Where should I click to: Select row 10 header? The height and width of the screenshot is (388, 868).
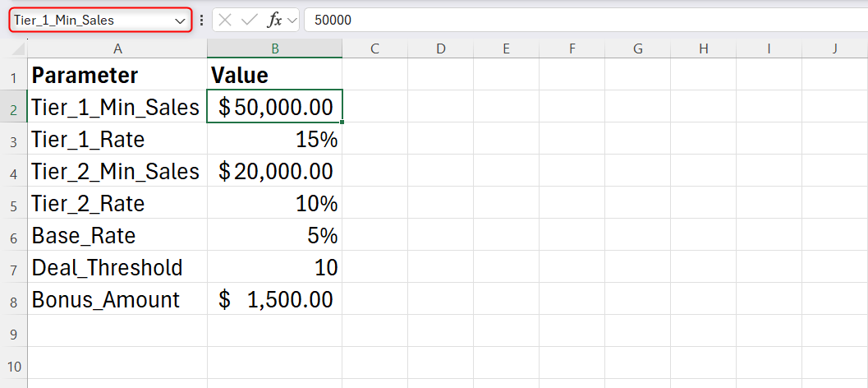point(14,364)
